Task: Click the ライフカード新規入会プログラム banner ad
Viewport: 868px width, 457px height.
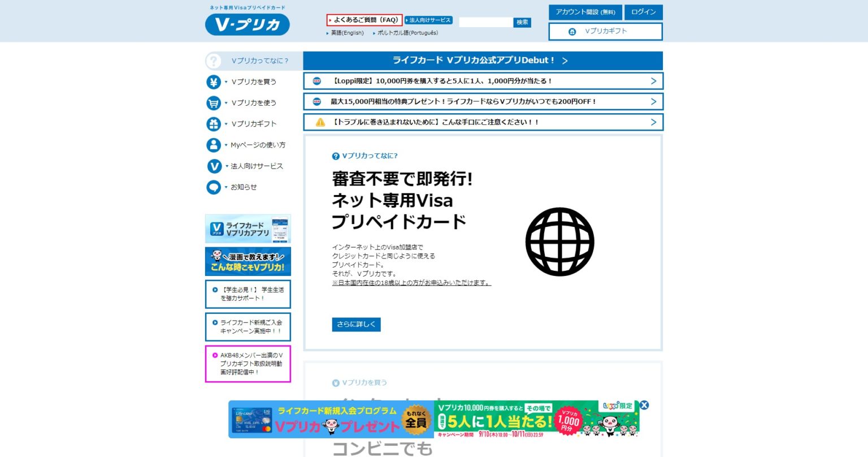Action: tap(331, 419)
